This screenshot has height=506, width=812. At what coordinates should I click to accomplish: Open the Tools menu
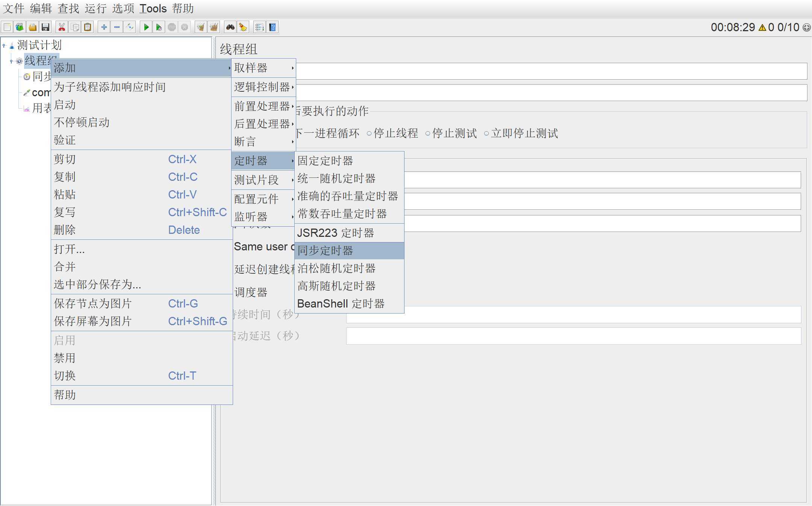(153, 8)
